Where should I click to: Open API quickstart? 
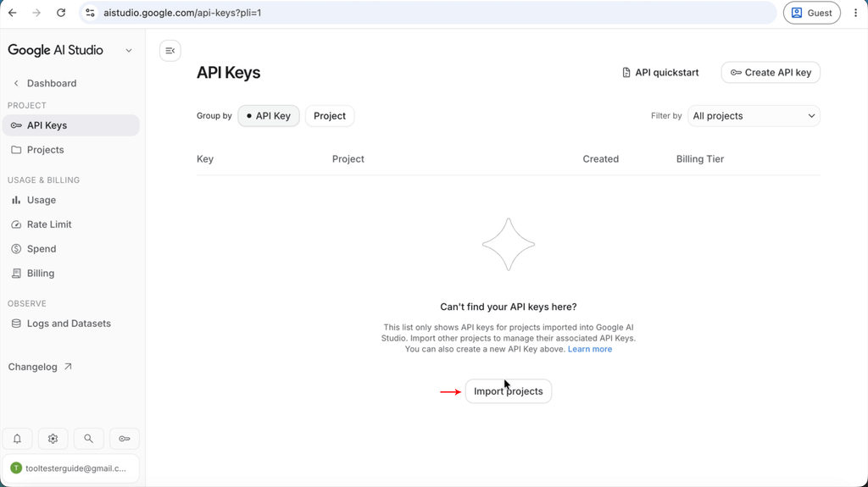click(x=659, y=73)
